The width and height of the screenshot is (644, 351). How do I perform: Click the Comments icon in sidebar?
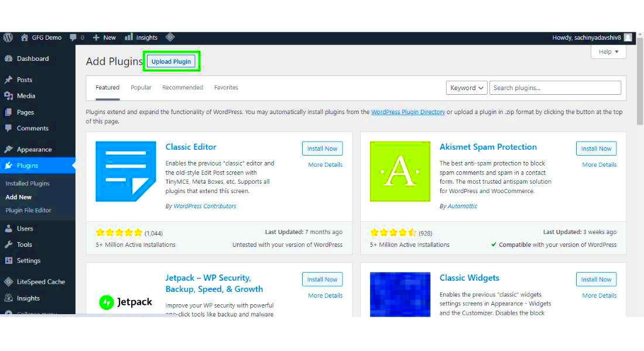pyautogui.click(x=9, y=128)
